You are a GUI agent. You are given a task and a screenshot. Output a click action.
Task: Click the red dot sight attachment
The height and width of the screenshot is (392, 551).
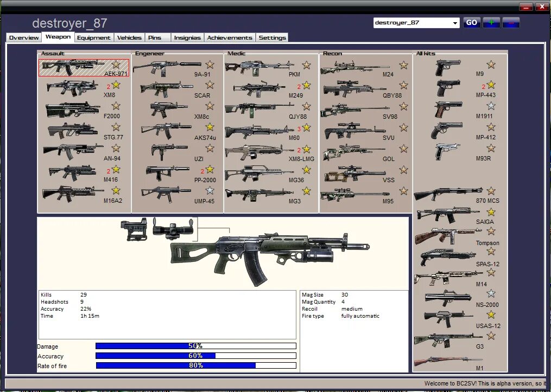tap(134, 229)
